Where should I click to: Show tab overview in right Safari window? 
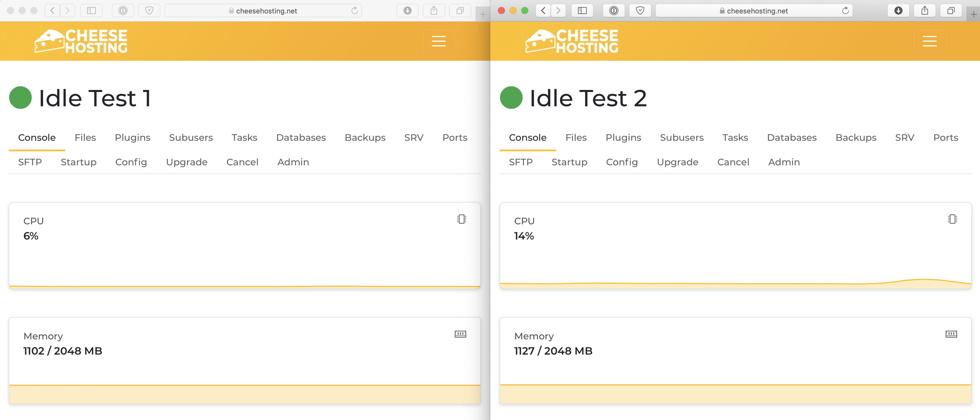(x=951, y=11)
